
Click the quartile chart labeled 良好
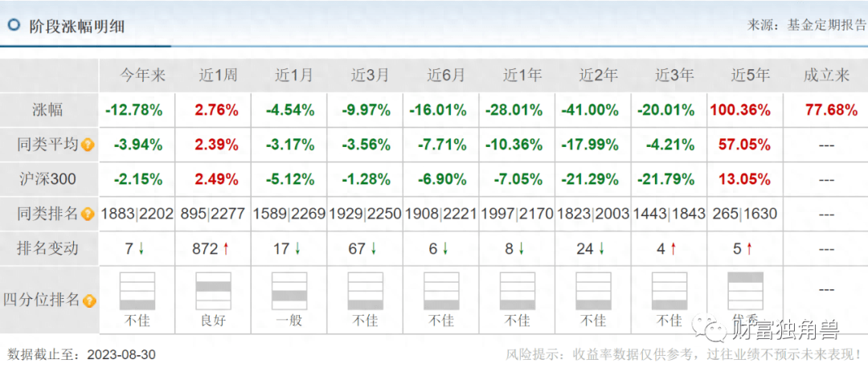coord(213,291)
